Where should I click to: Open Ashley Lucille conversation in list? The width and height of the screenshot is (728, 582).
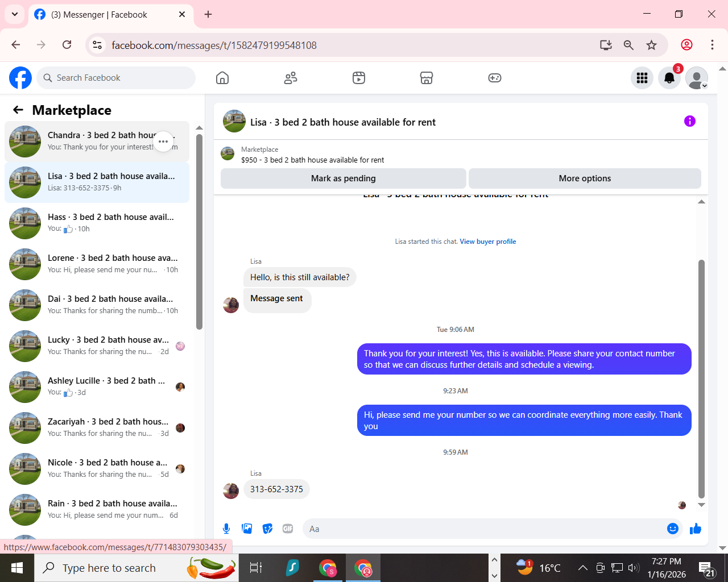97,387
